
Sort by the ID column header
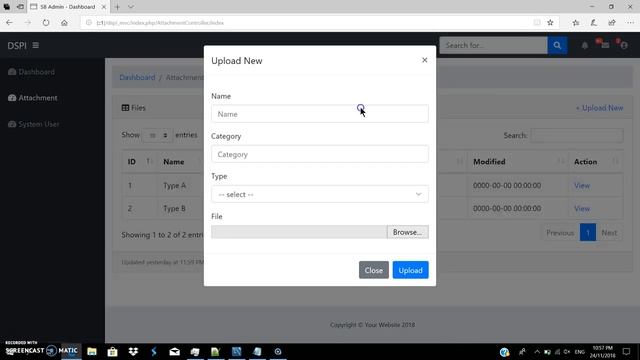[x=139, y=162]
